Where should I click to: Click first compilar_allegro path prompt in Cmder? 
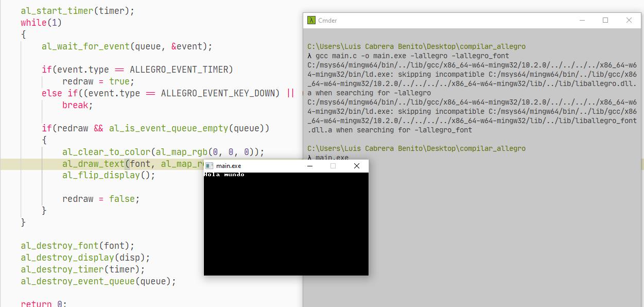coord(416,46)
